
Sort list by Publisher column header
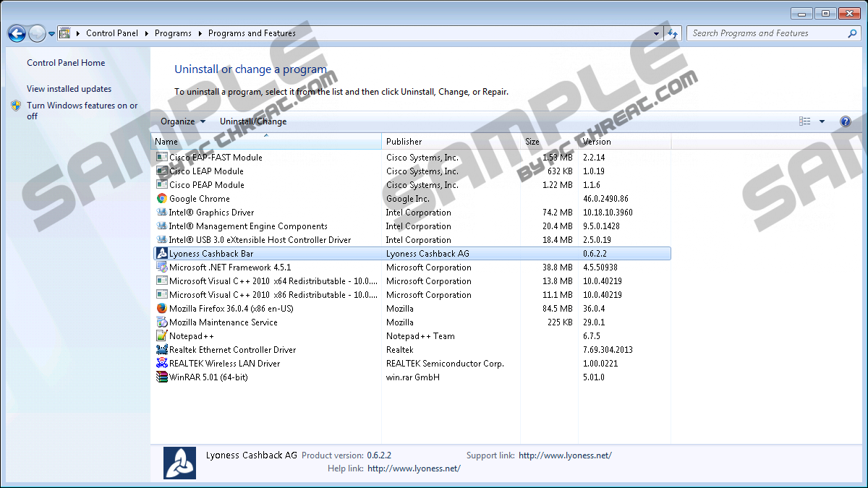pyautogui.click(x=404, y=142)
